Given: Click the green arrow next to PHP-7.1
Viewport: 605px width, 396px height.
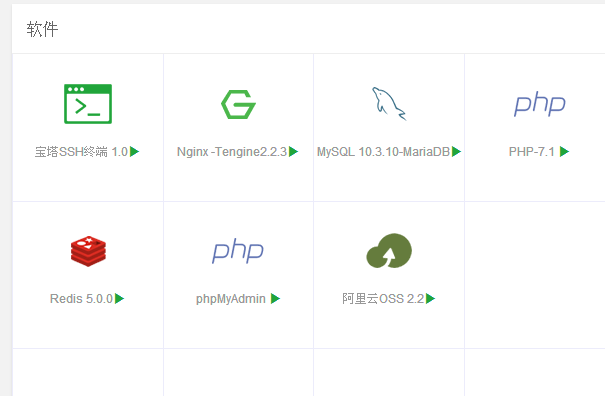Looking at the screenshot, I should [564, 152].
